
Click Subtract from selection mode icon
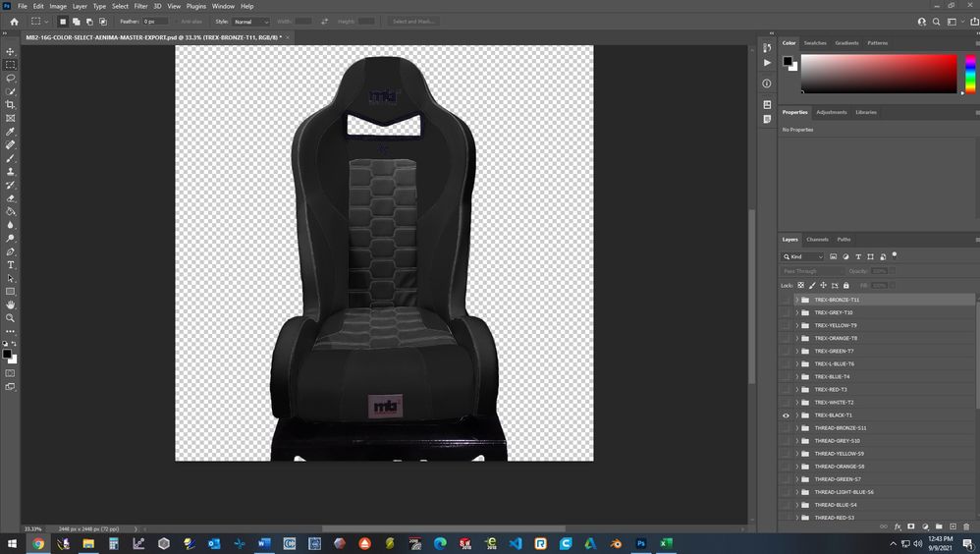pyautogui.click(x=89, y=22)
